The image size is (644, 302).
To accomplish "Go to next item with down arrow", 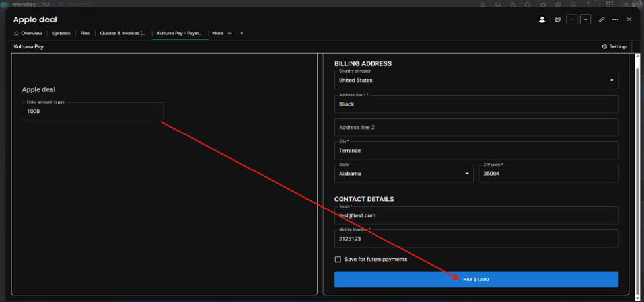I will [586, 19].
